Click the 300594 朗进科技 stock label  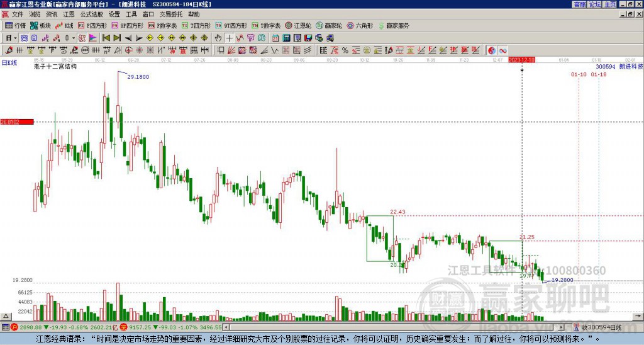click(619, 67)
